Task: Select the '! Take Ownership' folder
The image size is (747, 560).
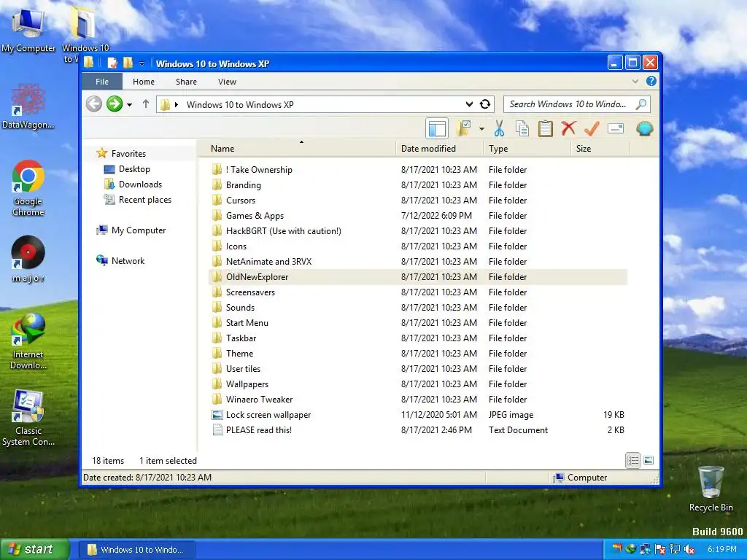Action: [418, 169]
